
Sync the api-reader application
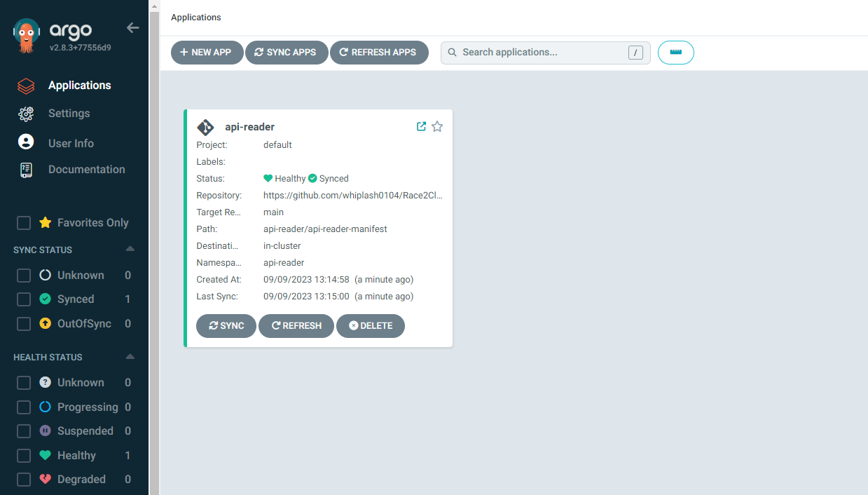coord(226,325)
